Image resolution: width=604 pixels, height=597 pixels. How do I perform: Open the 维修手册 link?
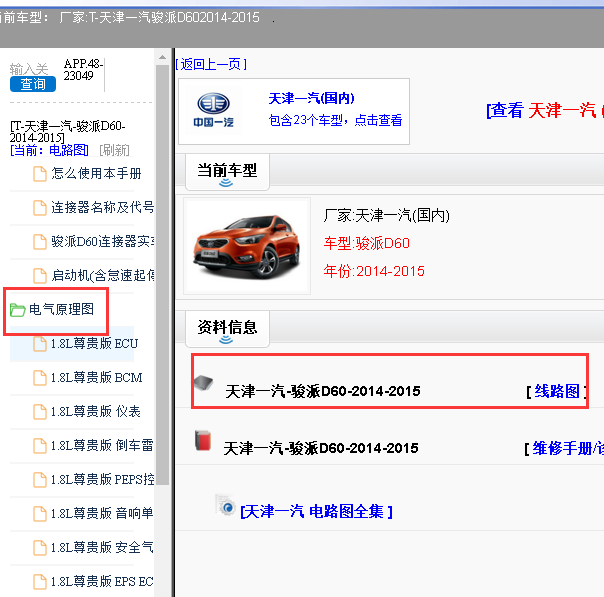[568, 448]
